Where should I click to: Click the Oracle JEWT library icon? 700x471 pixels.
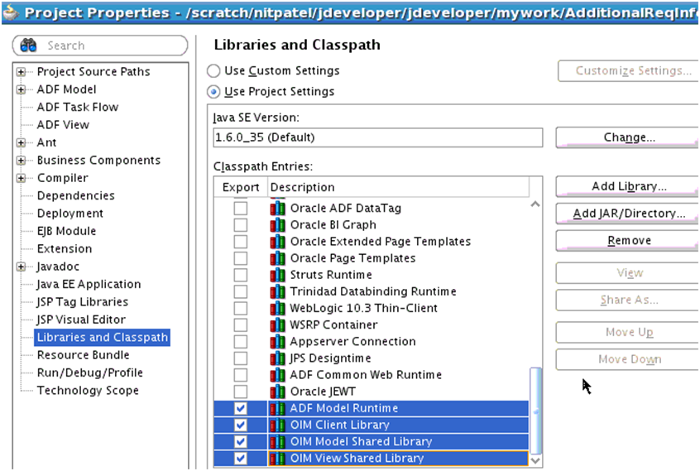277,392
